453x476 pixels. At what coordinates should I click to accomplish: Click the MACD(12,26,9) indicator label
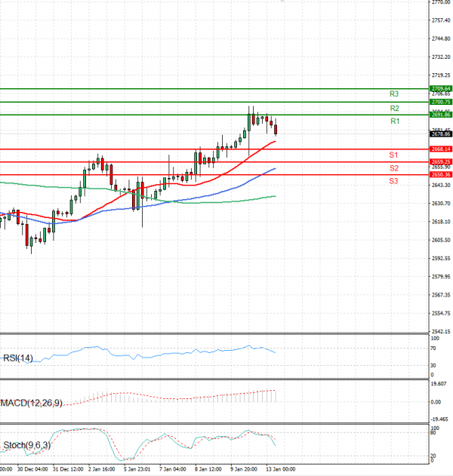tap(32, 403)
